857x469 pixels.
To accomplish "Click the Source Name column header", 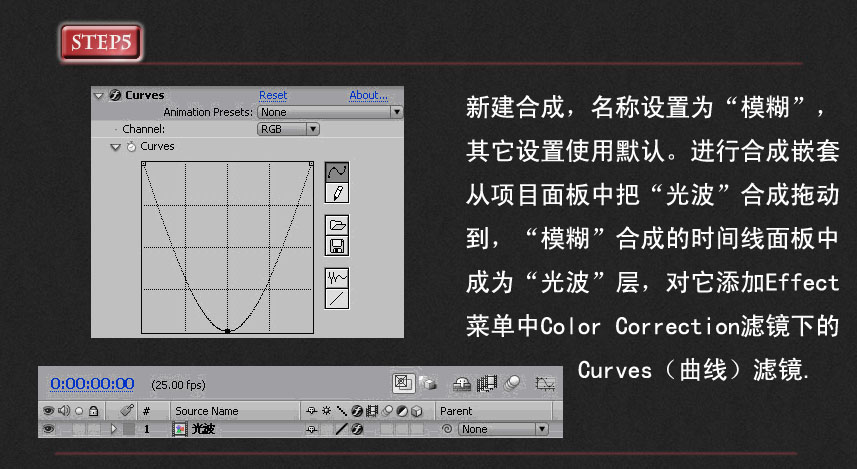I will tap(207, 411).
